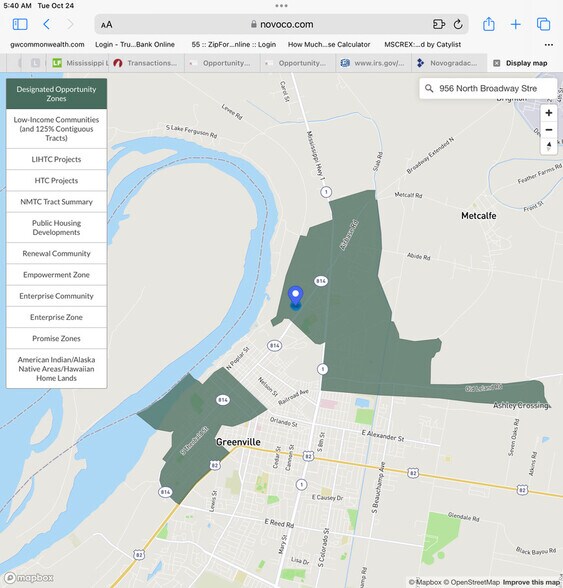Open page extensions menu in address bar

click(438, 24)
